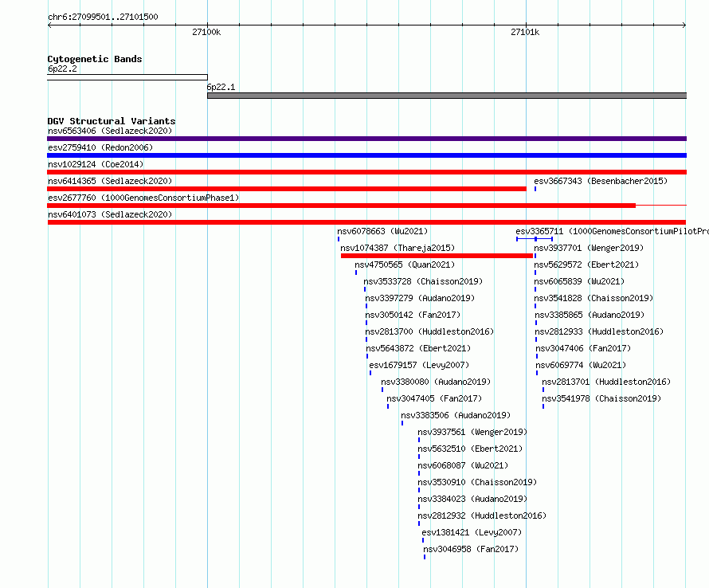Click nsv6078663 (Wu2021) label
This screenshot has height=588, width=709.
point(382,231)
